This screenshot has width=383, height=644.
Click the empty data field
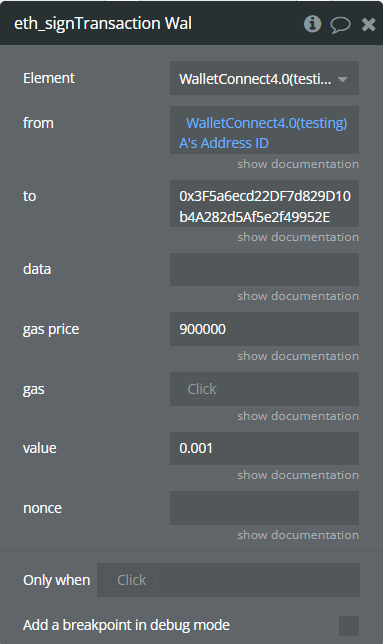tap(264, 269)
